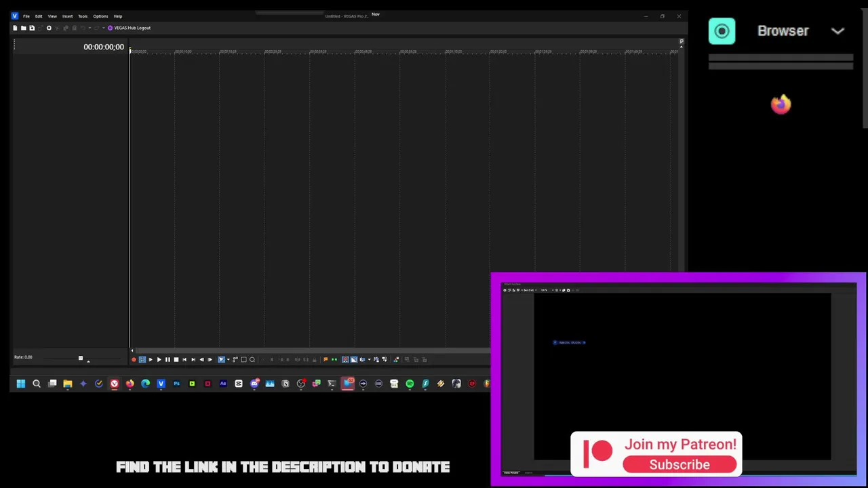Redo the action with Redo arrow
Screen dimensions: 868x488
pos(97,28)
